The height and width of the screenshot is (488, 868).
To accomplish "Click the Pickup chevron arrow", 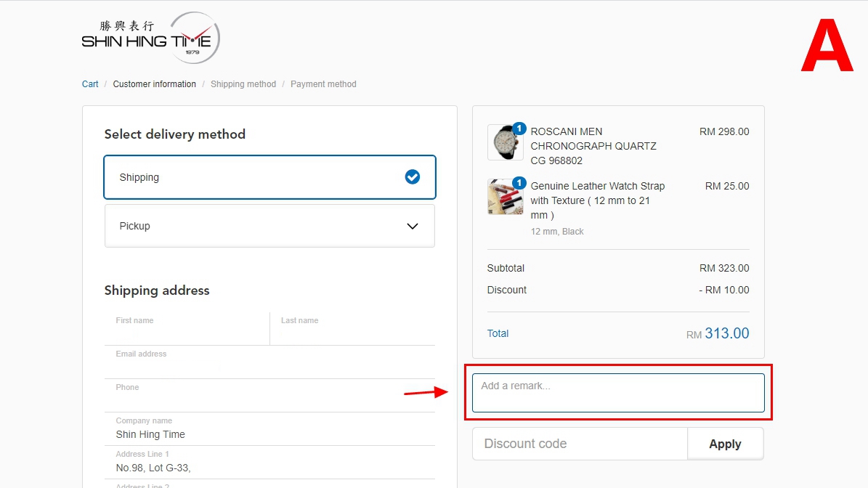I will coord(412,226).
